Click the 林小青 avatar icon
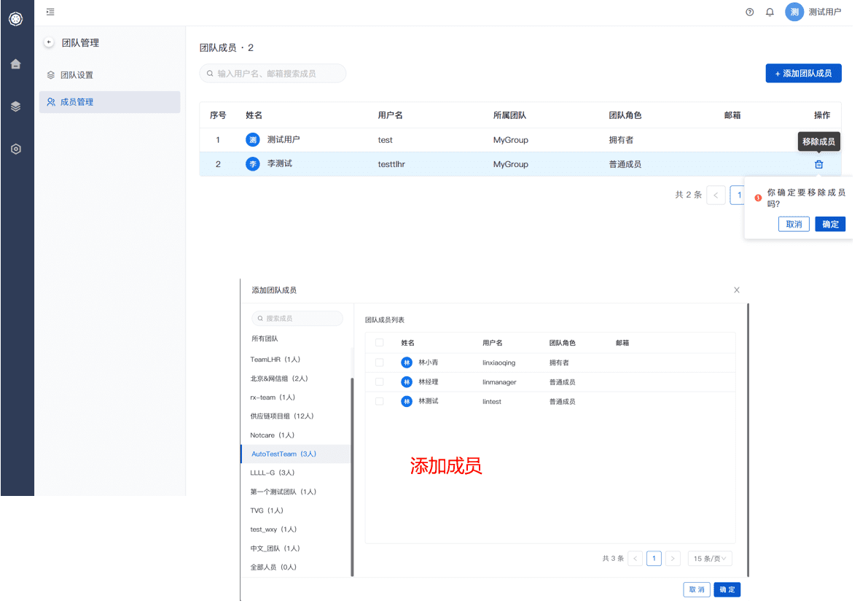Image resolution: width=868 pixels, height=609 pixels. (407, 362)
